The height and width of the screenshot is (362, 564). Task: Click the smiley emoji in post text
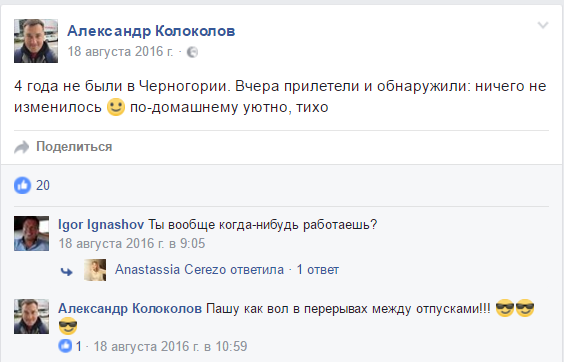click(116, 107)
